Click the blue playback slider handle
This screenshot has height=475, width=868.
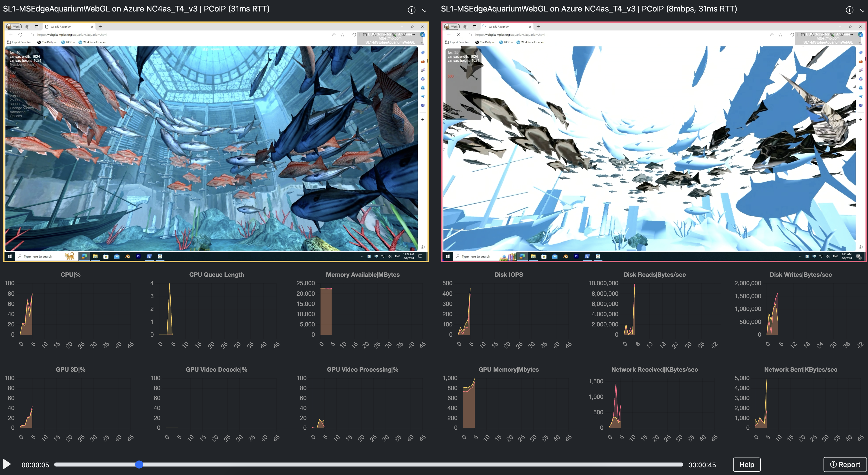click(x=139, y=465)
